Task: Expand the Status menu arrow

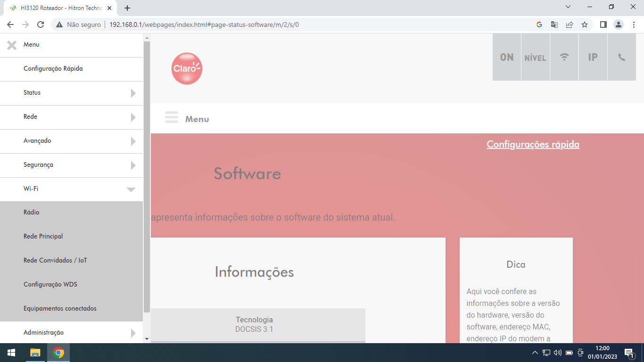Action: coord(133,93)
